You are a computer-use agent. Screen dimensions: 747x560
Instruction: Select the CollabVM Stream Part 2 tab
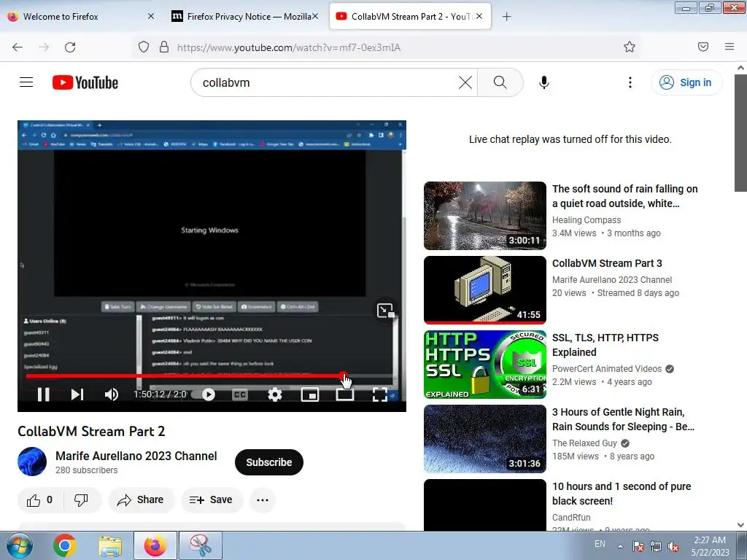pos(410,16)
